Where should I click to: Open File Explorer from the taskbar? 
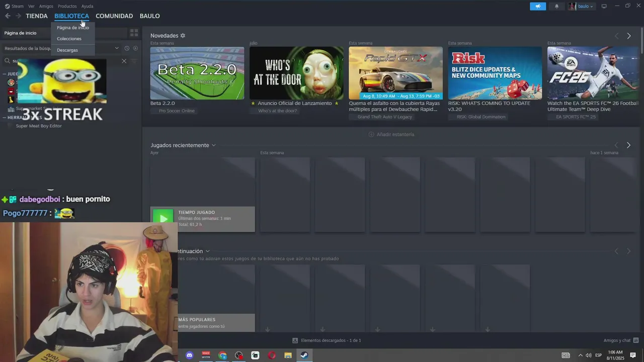[288, 355]
